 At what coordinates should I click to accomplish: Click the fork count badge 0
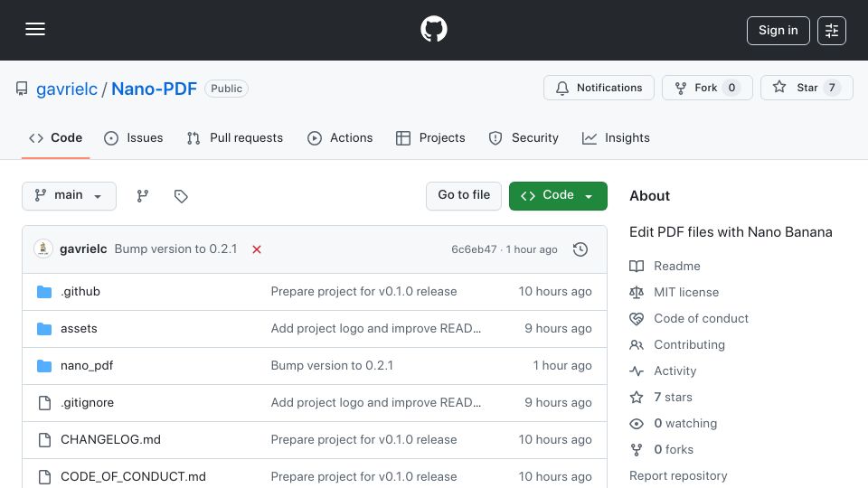click(x=731, y=88)
